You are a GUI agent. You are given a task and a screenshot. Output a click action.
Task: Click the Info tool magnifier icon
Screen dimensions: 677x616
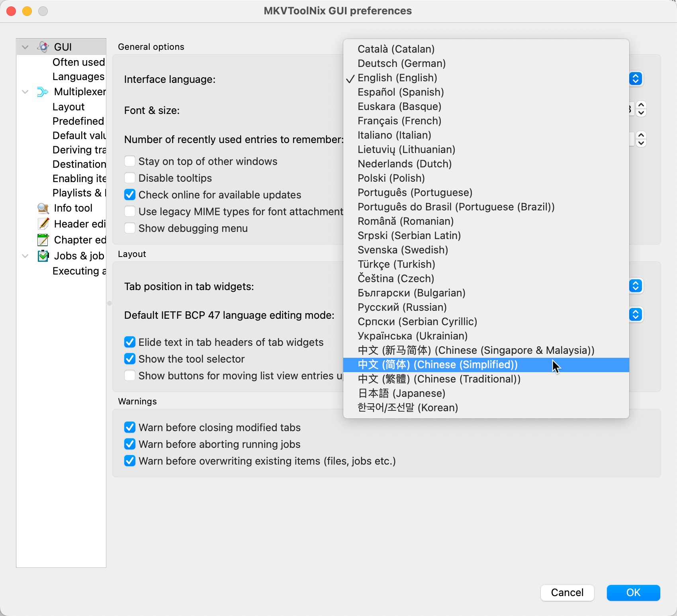43,208
